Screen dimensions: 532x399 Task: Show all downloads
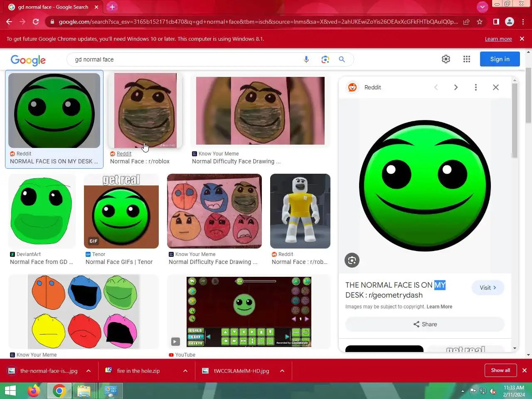(500, 370)
